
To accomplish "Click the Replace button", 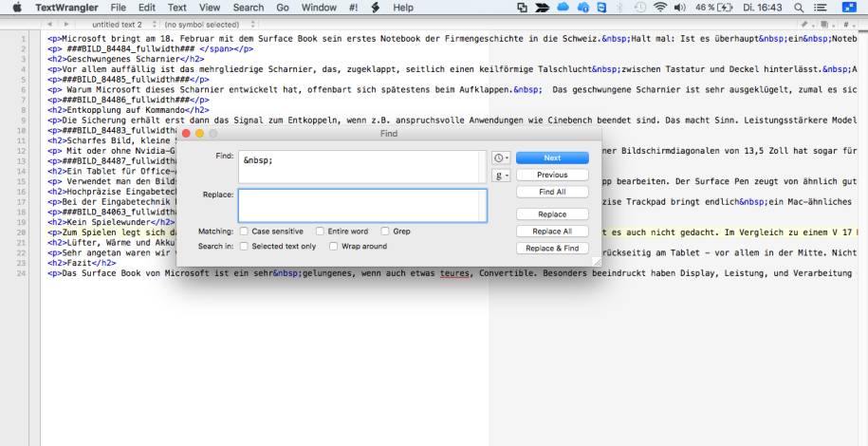I will [552, 214].
